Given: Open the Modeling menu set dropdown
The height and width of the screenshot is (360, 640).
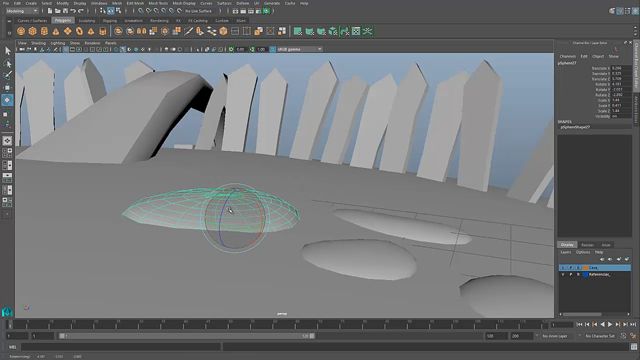Looking at the screenshot, I should [22, 11].
